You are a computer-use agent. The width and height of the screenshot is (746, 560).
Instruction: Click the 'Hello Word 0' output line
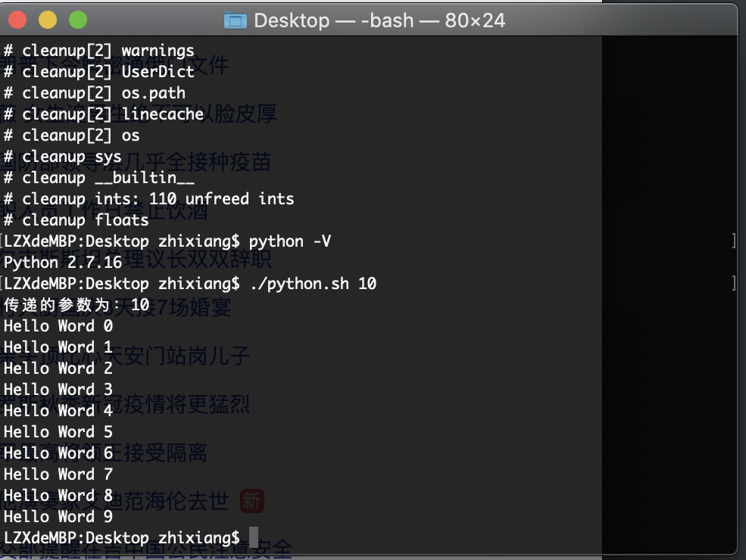pos(58,326)
